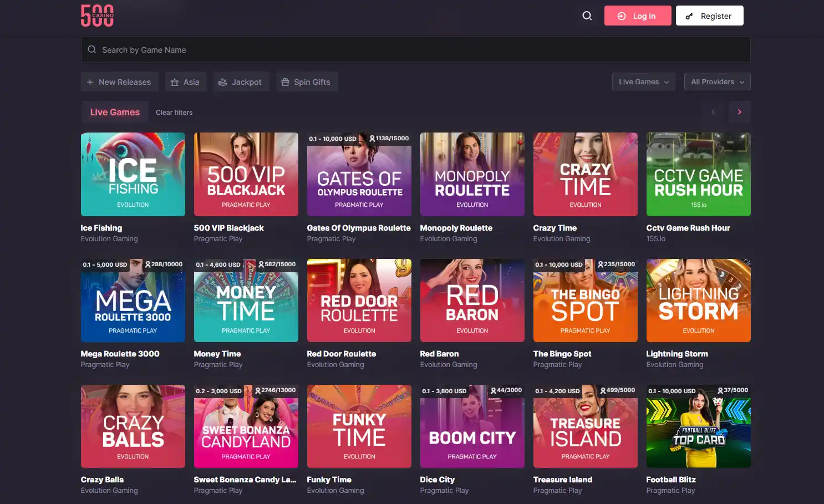Open the Lightning Storm thumbnail
This screenshot has height=504, width=824.
(699, 301)
